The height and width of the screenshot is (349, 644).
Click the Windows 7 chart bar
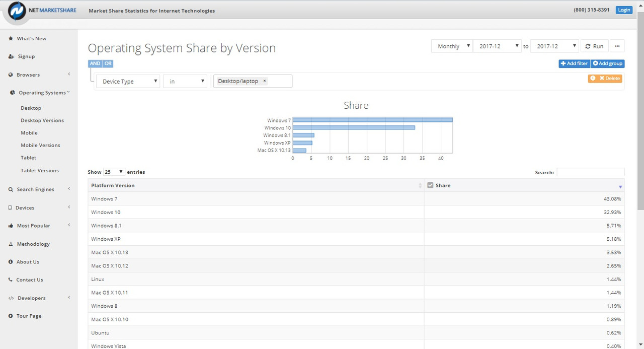372,120
